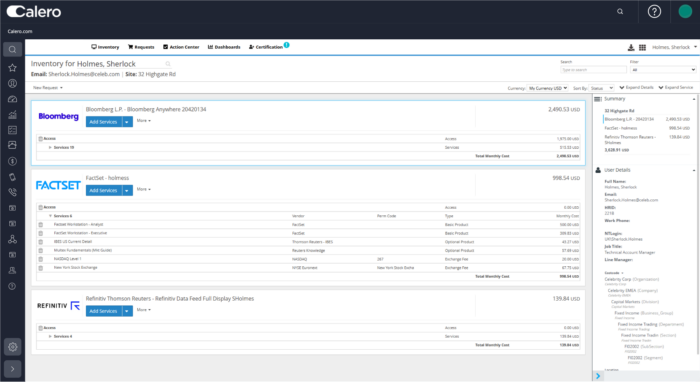The image size is (700, 382).
Task: Click the Bloomberg logo
Action: [x=58, y=116]
